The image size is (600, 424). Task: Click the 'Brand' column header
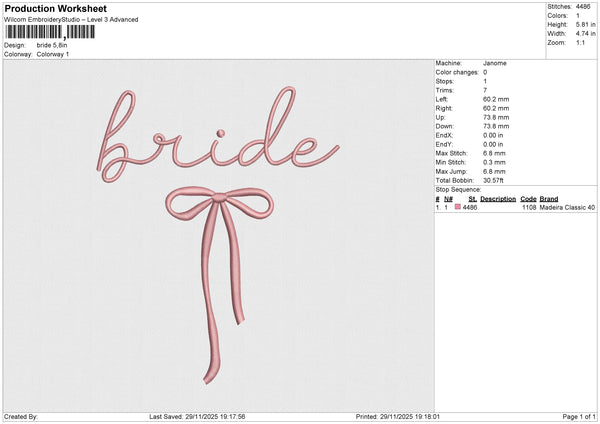(x=549, y=198)
